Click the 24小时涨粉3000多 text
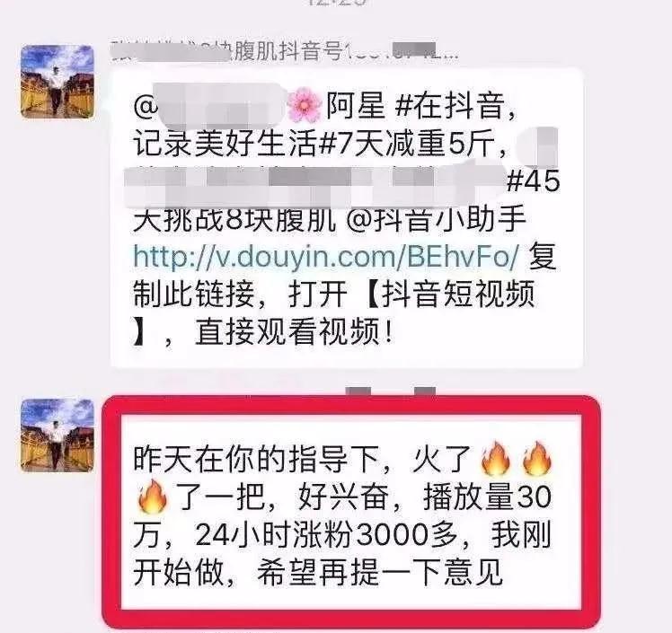This screenshot has height=633, width=672. click(325, 534)
